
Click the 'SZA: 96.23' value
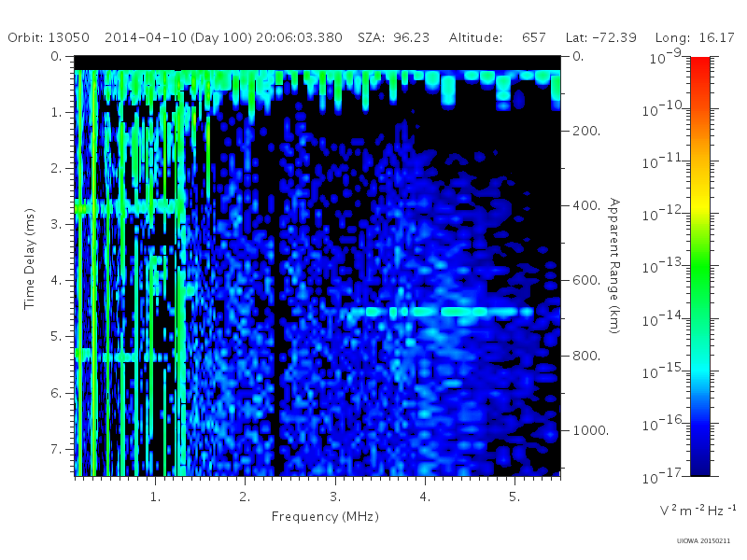point(393,37)
